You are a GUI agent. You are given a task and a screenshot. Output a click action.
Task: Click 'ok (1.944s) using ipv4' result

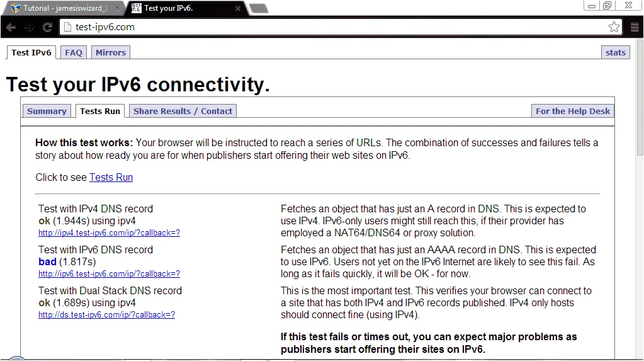pos(87,221)
